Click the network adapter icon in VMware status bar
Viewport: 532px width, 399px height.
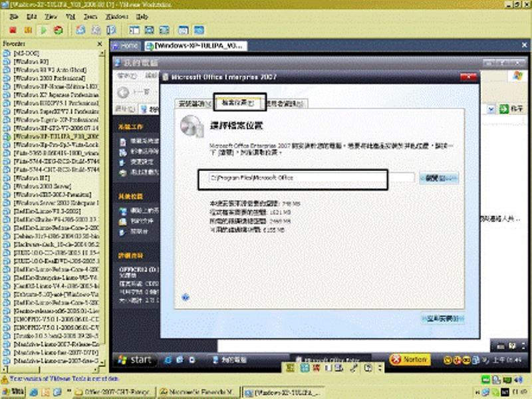click(x=507, y=380)
